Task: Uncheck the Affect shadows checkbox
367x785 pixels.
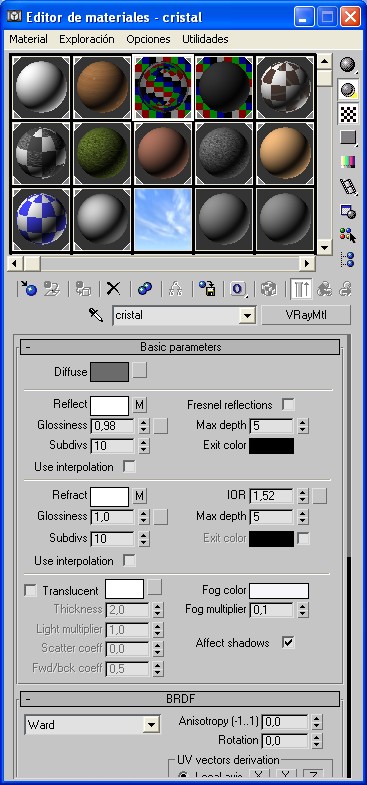Action: point(288,642)
